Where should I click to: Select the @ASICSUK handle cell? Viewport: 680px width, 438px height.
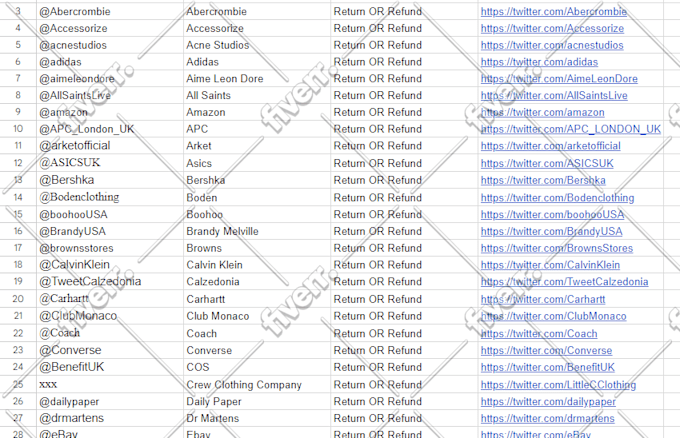(110, 163)
